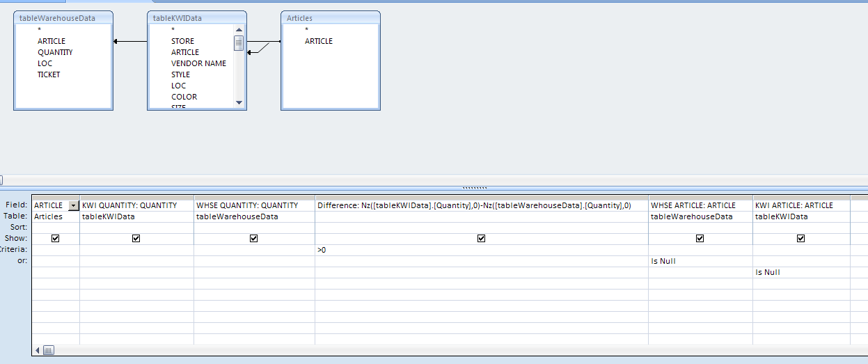Toggle Show checkbox for WHSE QUANTITY column
The height and width of the screenshot is (364, 868).
[254, 238]
